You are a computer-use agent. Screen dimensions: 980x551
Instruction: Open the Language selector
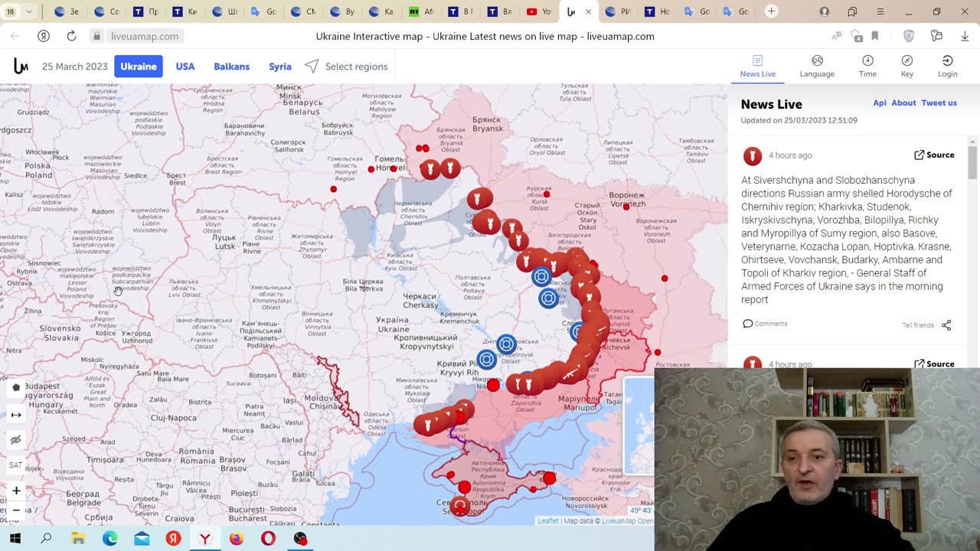click(817, 67)
